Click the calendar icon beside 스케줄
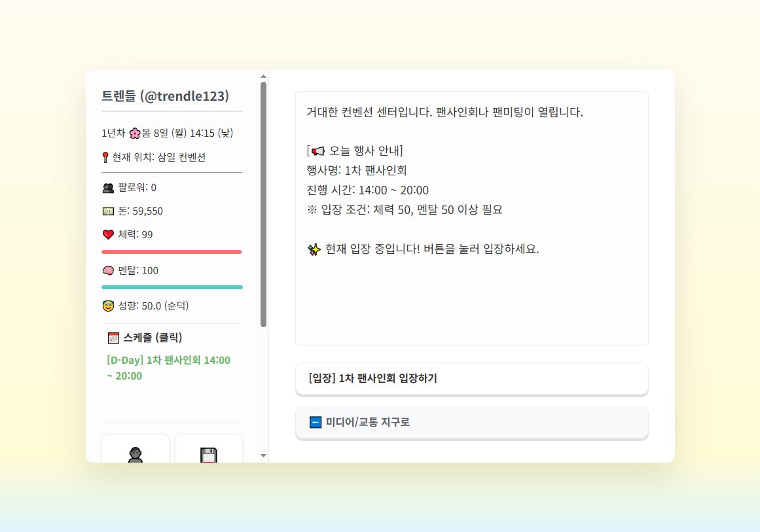Viewport: 760px width, 532px height. [113, 338]
